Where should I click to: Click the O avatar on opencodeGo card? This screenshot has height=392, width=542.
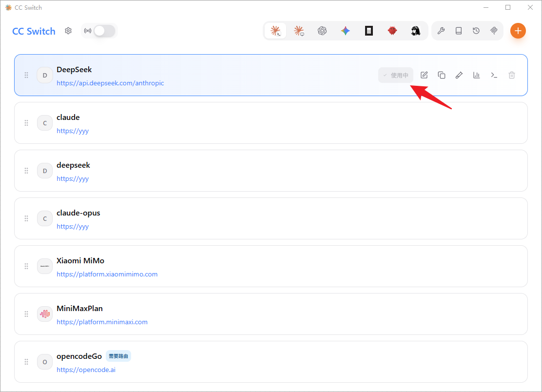pyautogui.click(x=45, y=362)
